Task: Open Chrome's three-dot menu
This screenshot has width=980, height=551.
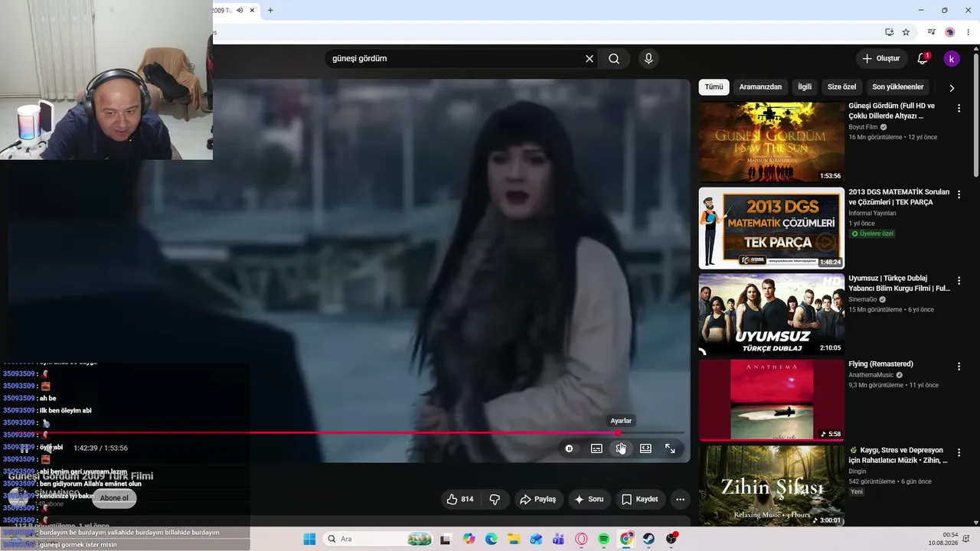Action: pos(969,32)
